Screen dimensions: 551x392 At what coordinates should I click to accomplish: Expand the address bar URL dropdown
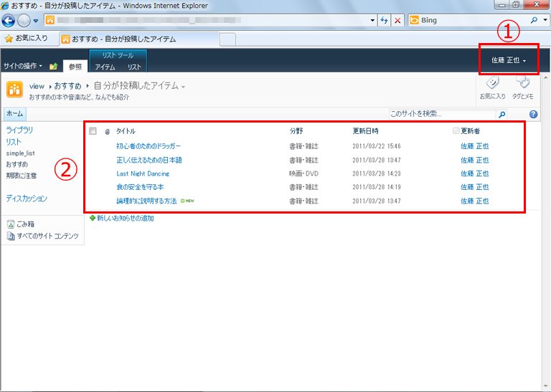[372, 20]
